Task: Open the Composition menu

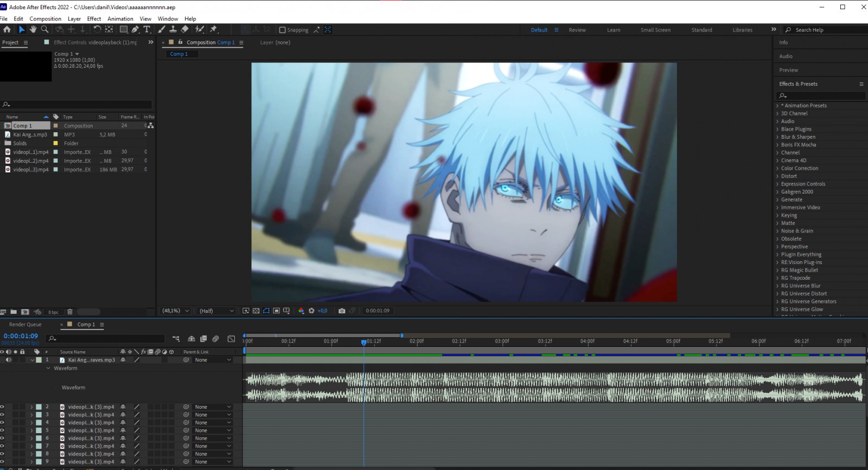Action: [45, 18]
